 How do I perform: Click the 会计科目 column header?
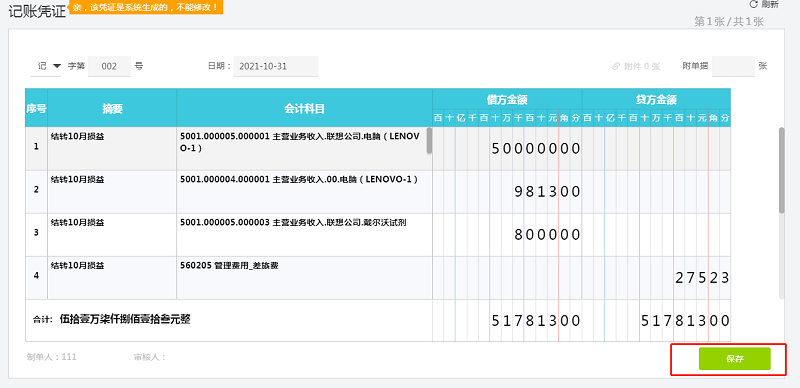point(305,108)
